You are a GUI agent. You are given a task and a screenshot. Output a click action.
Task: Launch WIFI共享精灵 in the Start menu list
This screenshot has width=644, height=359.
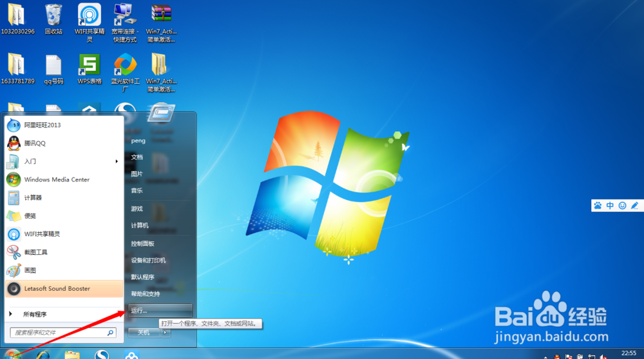pos(64,234)
